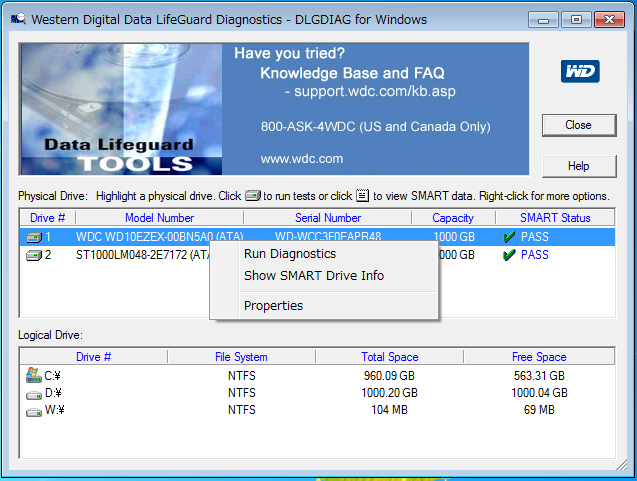Select the W:¥ logical drive label
The height and width of the screenshot is (481, 637).
(x=54, y=410)
